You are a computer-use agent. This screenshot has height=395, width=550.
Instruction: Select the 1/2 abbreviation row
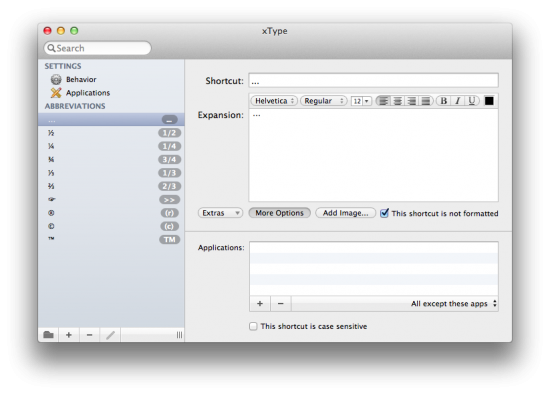tap(111, 133)
